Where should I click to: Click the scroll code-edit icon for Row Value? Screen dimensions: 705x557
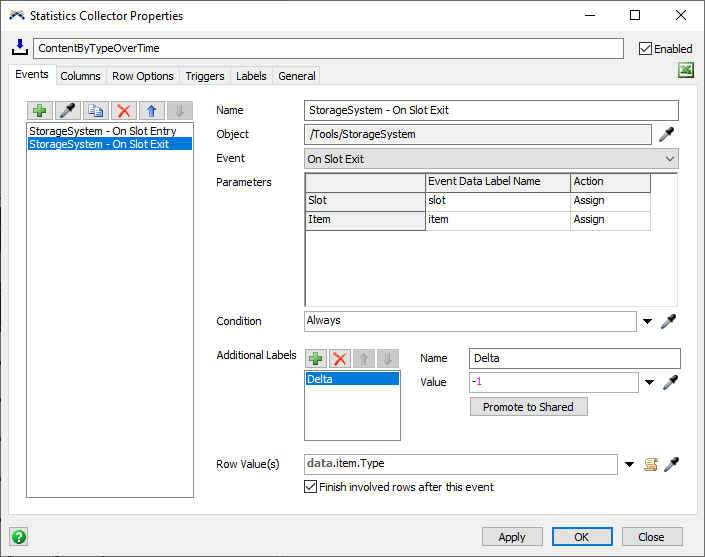click(x=650, y=464)
